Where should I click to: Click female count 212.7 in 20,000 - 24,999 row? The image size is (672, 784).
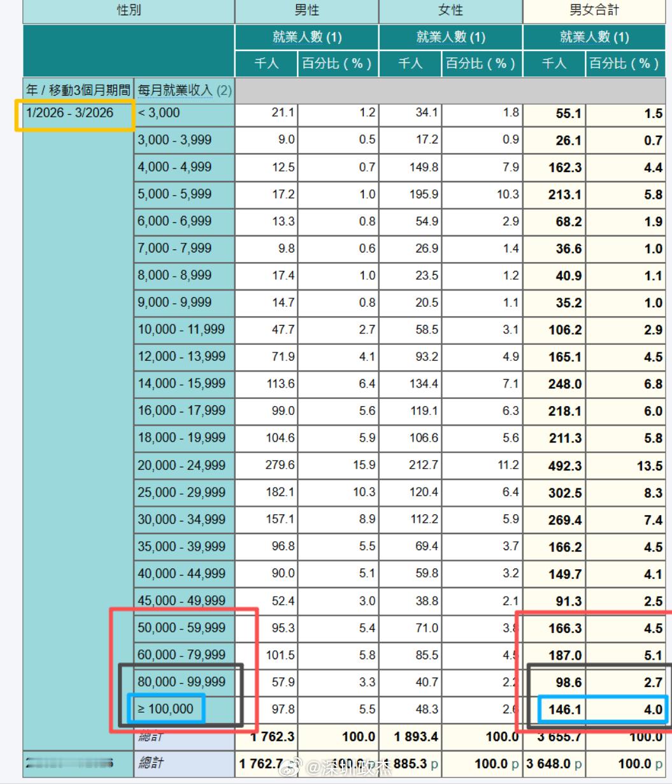(x=424, y=465)
